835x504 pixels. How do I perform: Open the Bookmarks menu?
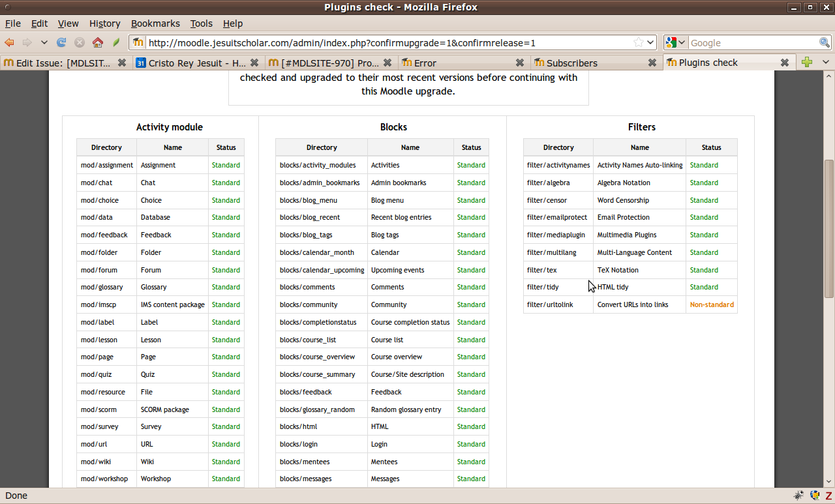point(155,23)
